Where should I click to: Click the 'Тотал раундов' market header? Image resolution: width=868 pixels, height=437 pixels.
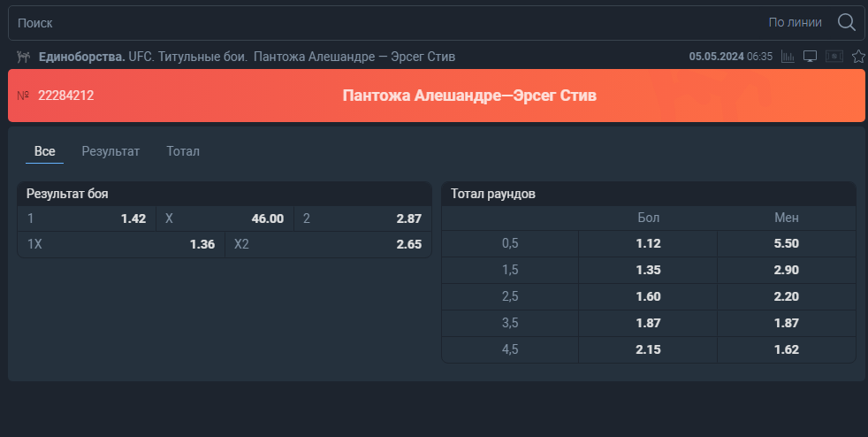tap(649, 194)
